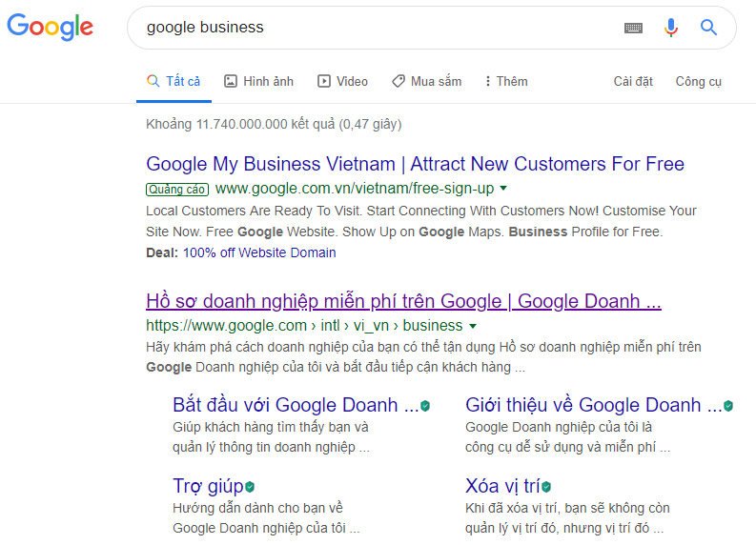The height and width of the screenshot is (545, 756).
Task: Click green shield badge beside 'Trợ giúp'
Action: tap(250, 487)
